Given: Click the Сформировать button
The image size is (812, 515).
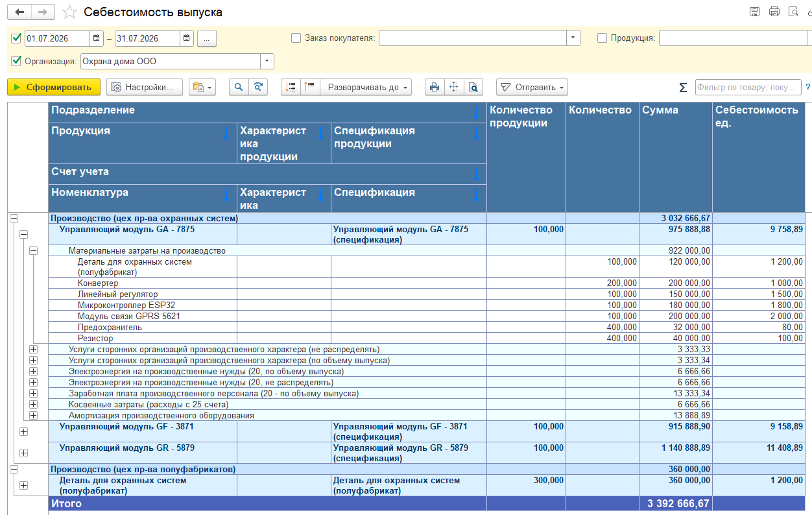Looking at the screenshot, I should point(54,87).
